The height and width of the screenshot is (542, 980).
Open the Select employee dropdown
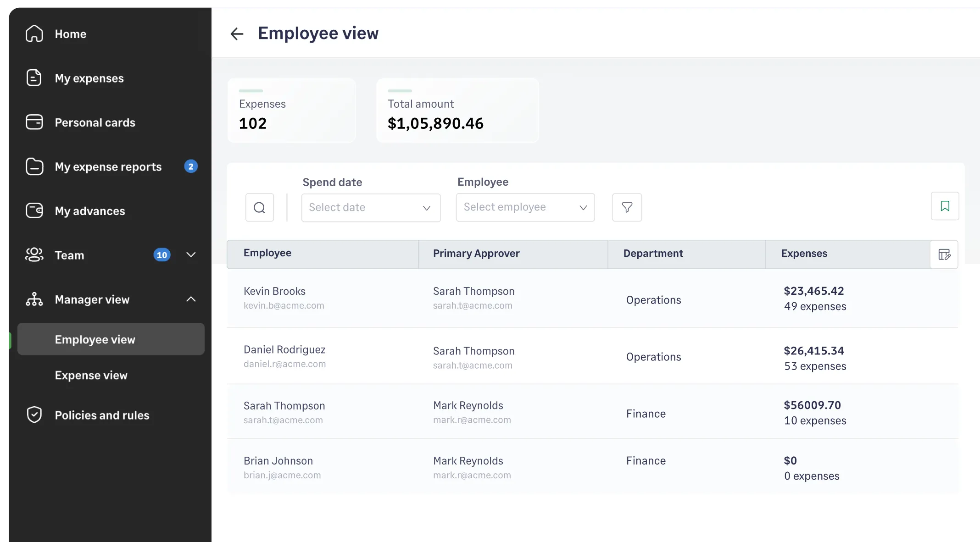(x=525, y=207)
